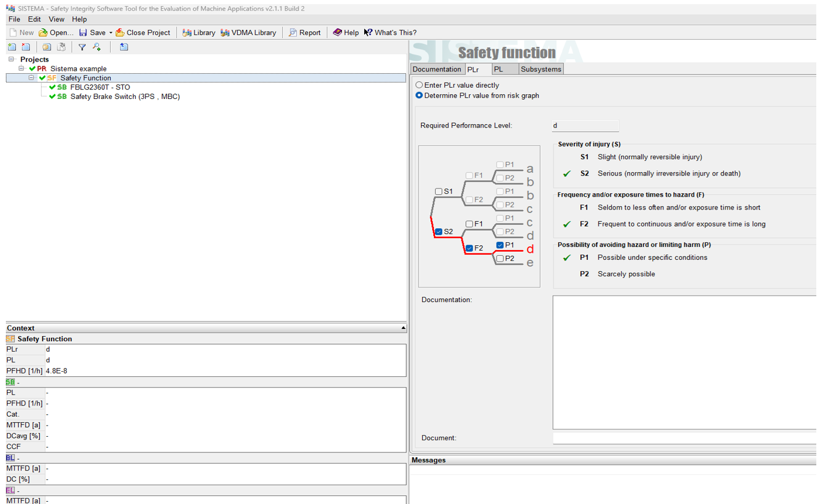This screenshot has width=818, height=504.
Task: Click 'Scarcely possible' P2 option
Action: click(x=626, y=274)
